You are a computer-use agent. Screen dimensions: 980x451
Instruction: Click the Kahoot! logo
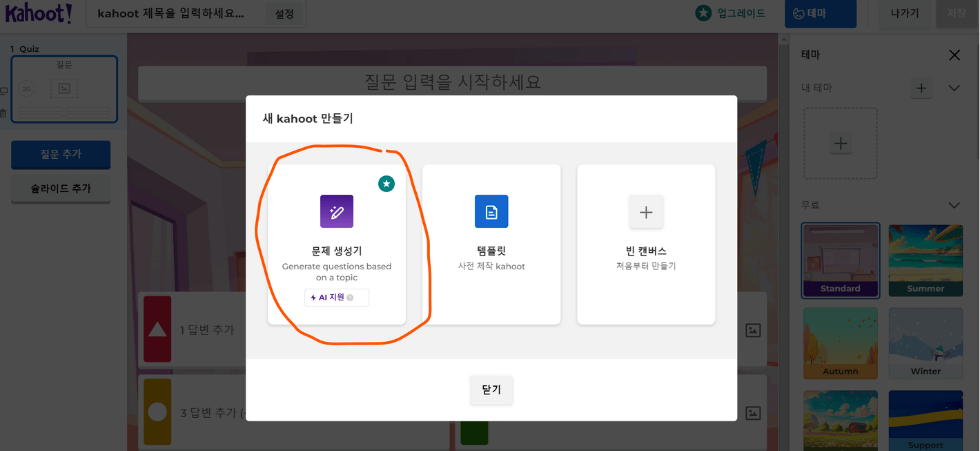point(39,13)
